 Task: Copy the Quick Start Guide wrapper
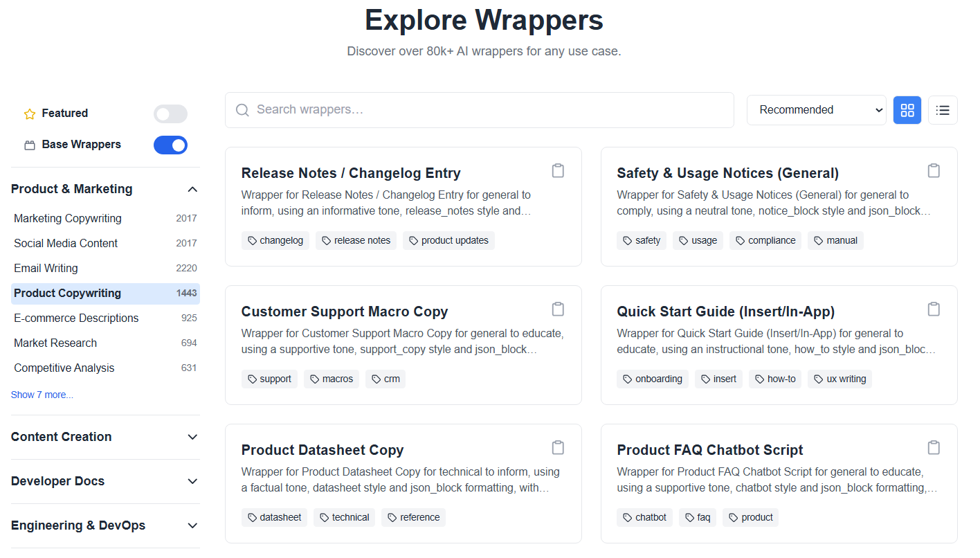(934, 309)
